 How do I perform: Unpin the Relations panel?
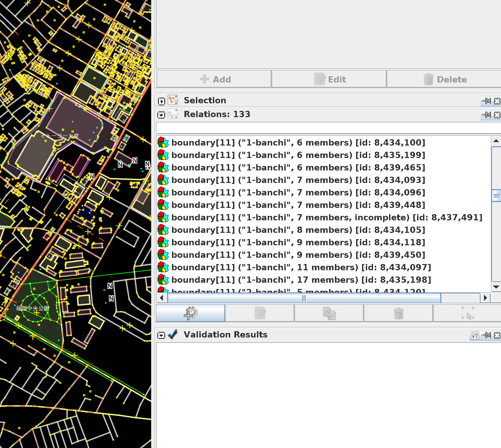click(487, 115)
